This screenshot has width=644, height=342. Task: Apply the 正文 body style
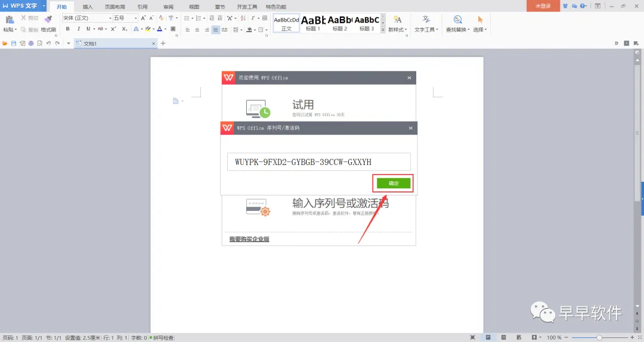pyautogui.click(x=286, y=23)
